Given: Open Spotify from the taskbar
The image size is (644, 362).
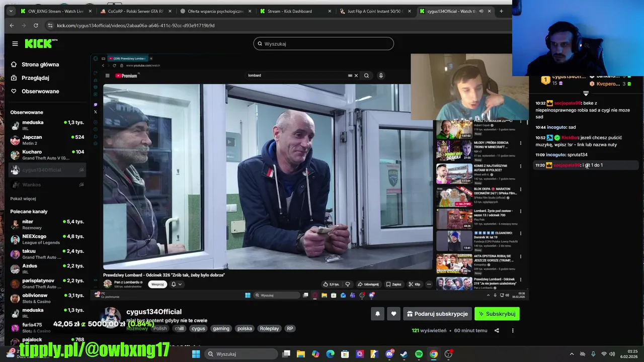Looking at the screenshot, I should tap(419, 354).
